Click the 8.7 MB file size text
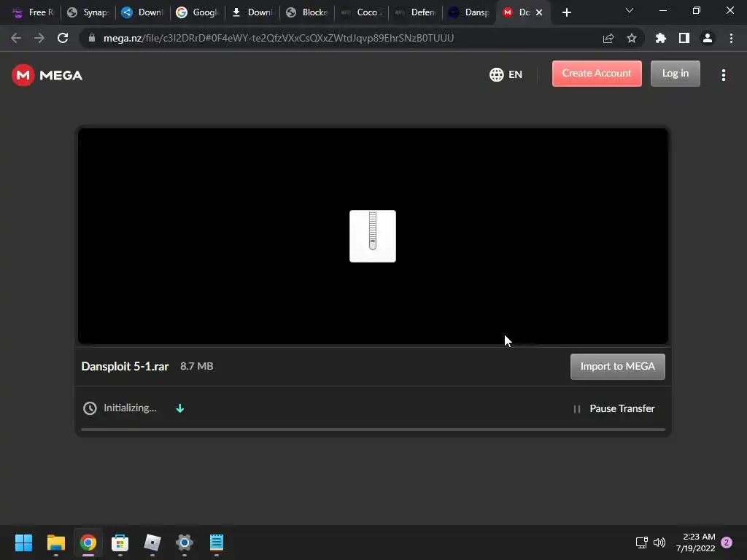Screen dimensions: 747x560 pos(196,366)
